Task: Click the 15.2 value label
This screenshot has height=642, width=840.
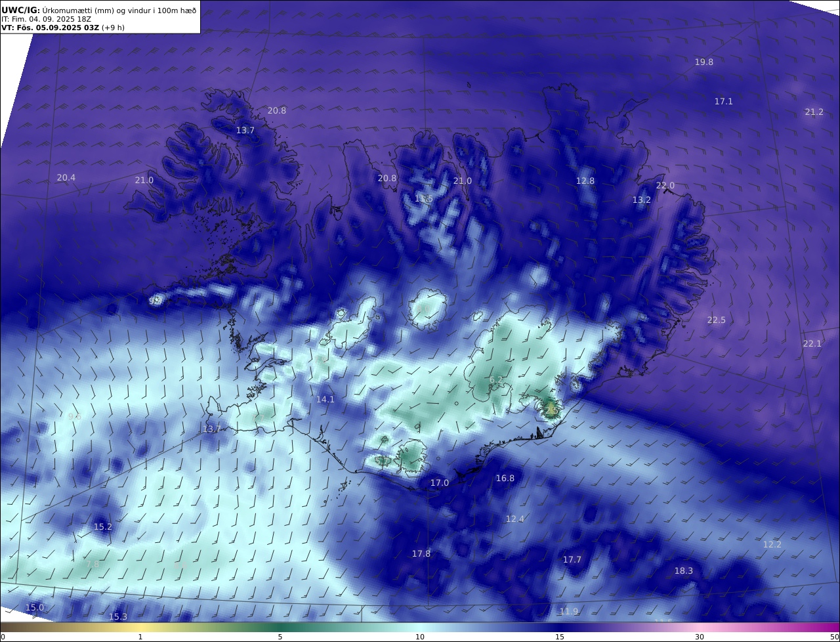Action: click(x=103, y=526)
